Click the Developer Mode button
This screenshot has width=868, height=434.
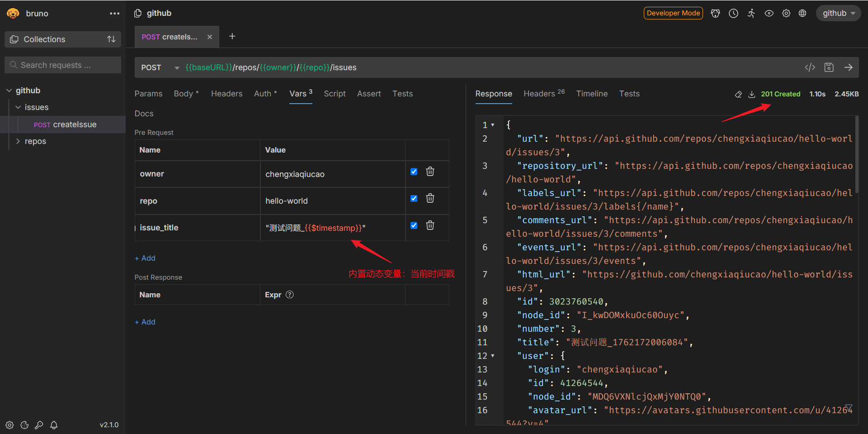pyautogui.click(x=673, y=13)
